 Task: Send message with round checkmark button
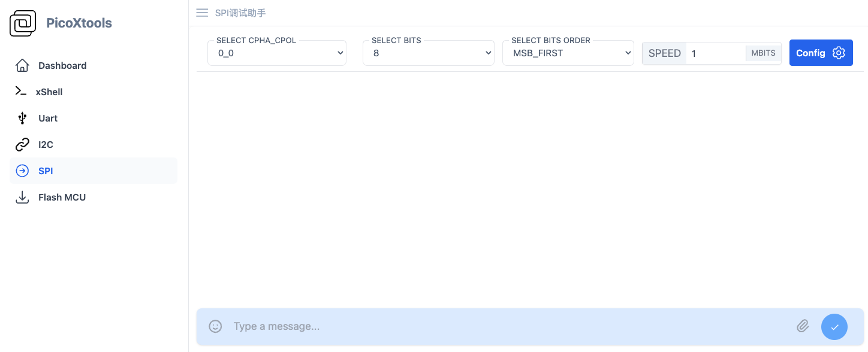coord(834,327)
